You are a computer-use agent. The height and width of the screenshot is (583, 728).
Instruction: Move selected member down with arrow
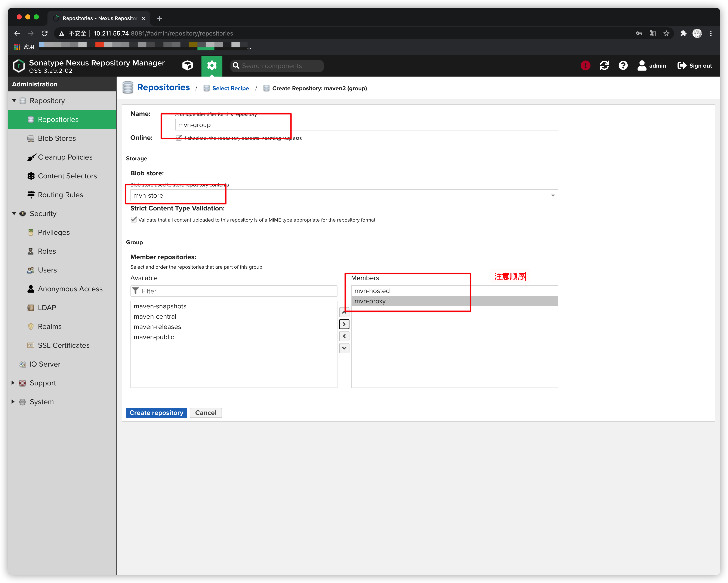click(x=344, y=348)
